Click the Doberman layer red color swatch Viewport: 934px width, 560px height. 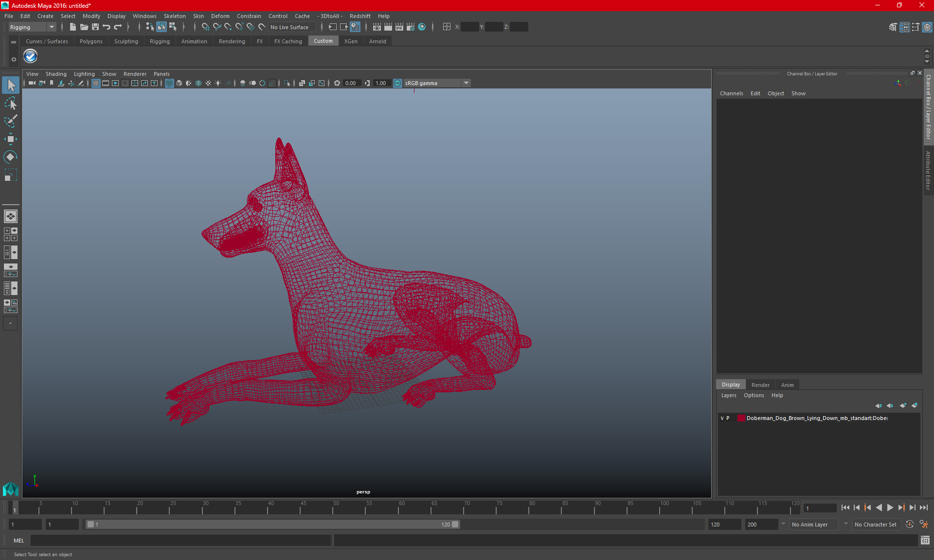coord(741,418)
